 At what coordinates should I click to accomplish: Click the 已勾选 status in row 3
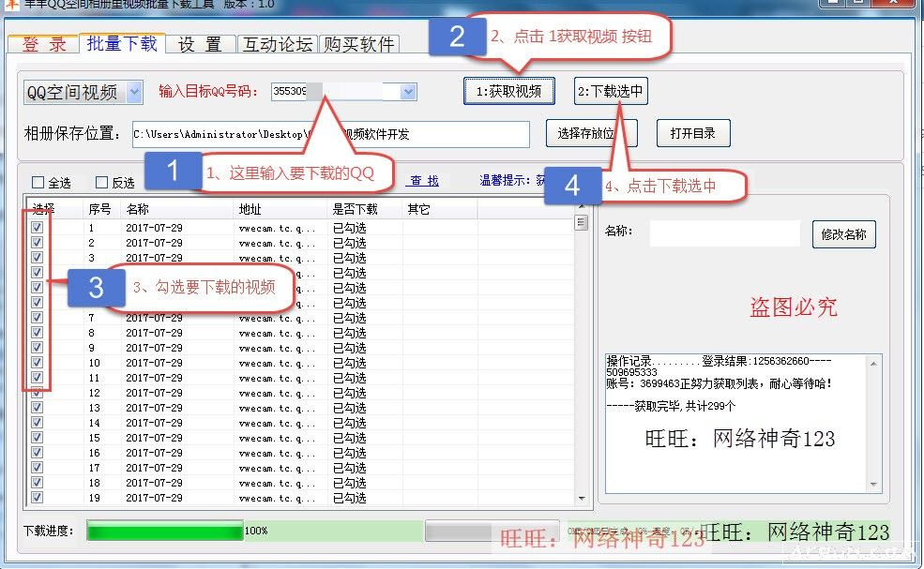pyautogui.click(x=350, y=258)
